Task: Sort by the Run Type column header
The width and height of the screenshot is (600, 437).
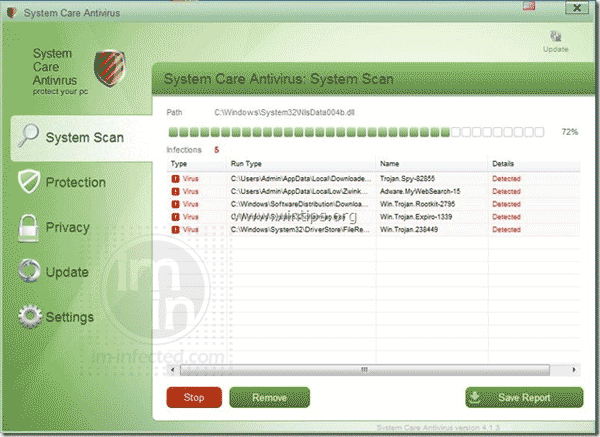Action: coord(246,164)
